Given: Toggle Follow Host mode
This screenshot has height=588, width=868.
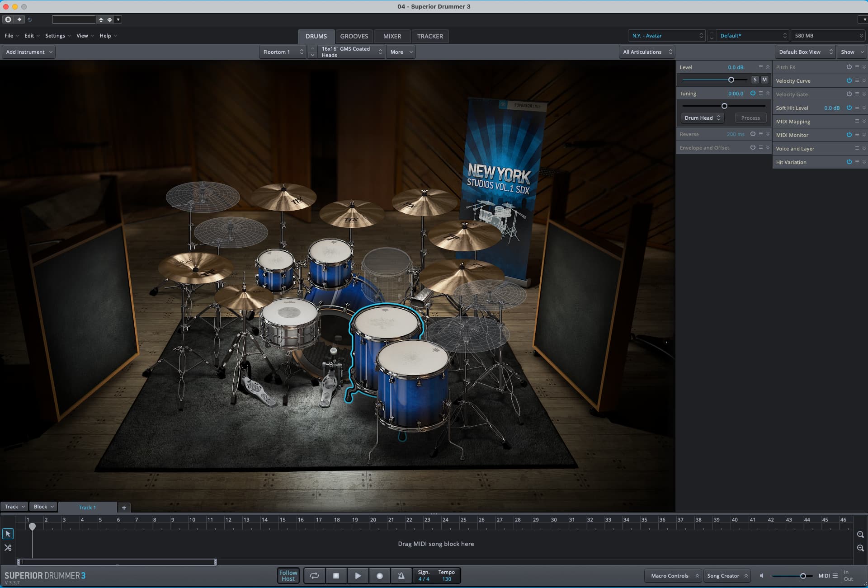Looking at the screenshot, I should pyautogui.click(x=288, y=575).
